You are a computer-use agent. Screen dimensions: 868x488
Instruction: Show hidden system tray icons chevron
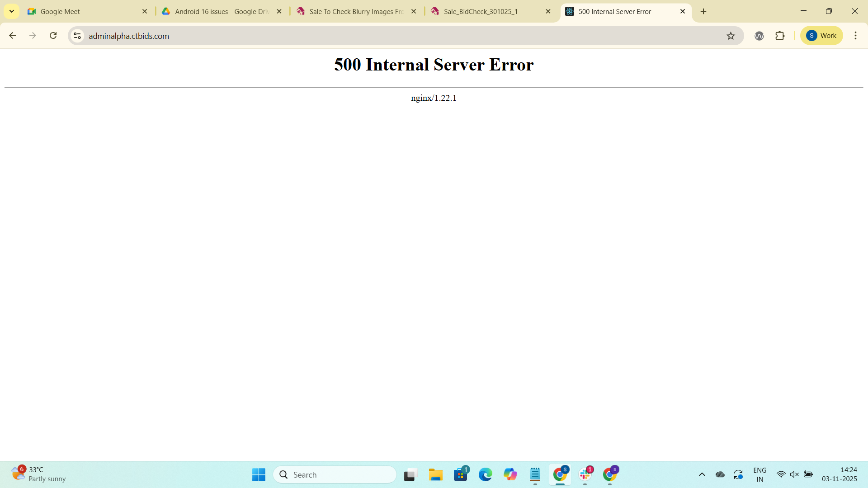702,474
